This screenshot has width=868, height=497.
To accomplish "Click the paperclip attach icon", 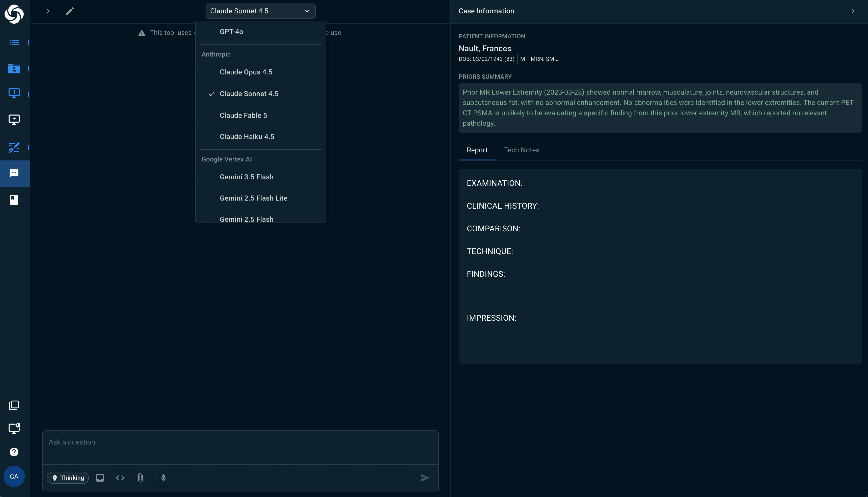I will (140, 478).
